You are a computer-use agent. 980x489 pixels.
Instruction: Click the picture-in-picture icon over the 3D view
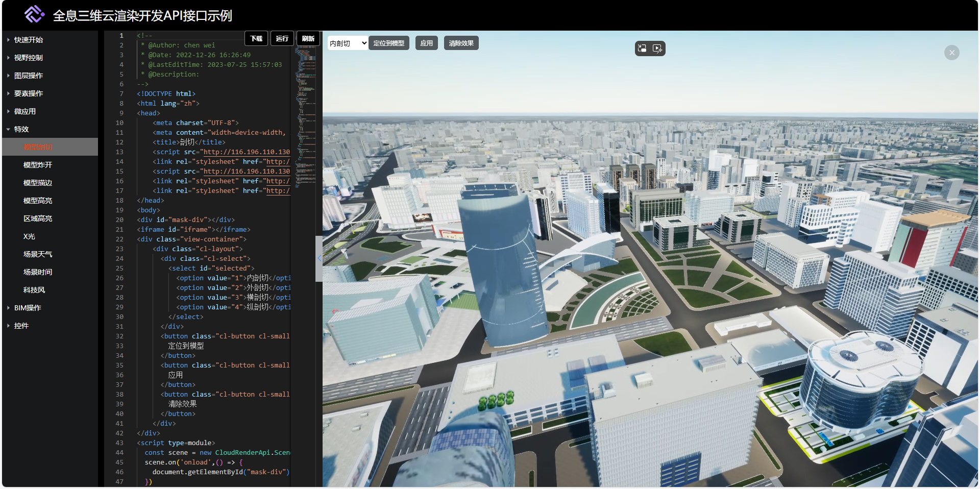coord(642,48)
